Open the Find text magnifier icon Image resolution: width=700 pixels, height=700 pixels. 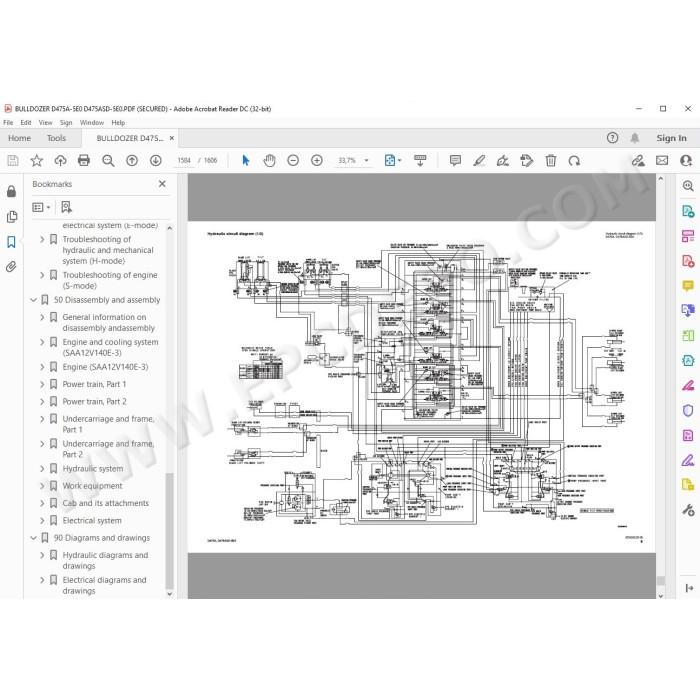[108, 160]
